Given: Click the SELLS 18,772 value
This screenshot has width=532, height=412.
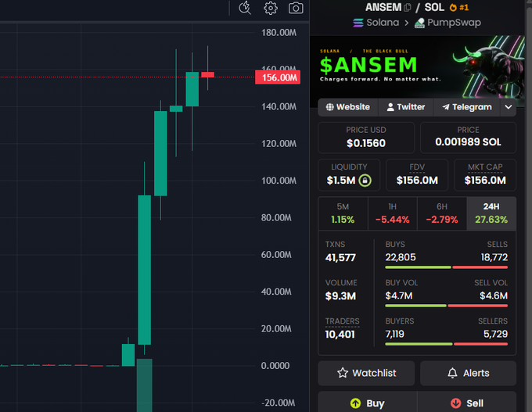Looking at the screenshot, I should pyautogui.click(x=494, y=257).
